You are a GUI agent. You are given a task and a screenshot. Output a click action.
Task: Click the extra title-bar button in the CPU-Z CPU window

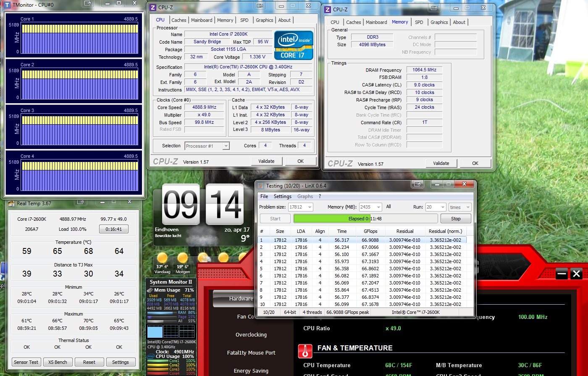pos(260,6)
